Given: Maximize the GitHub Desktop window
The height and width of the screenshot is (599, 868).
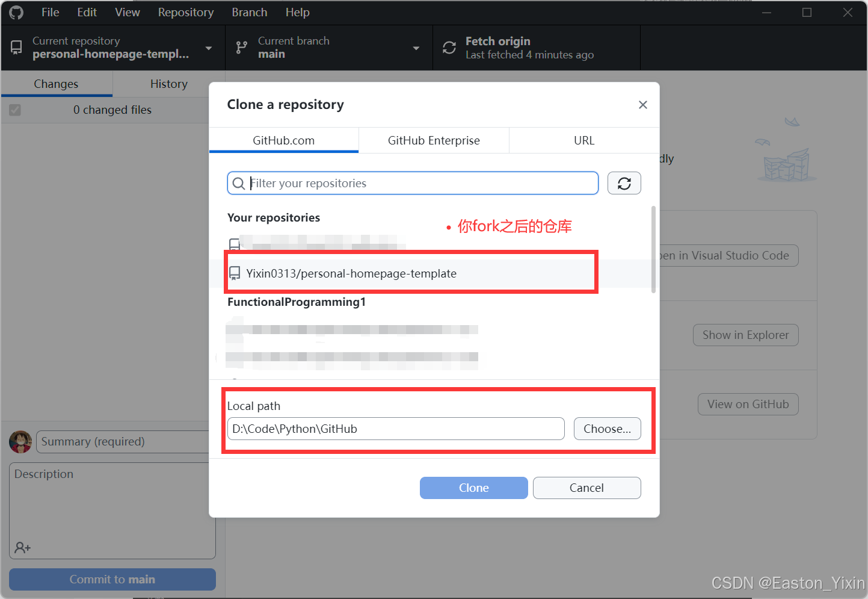Looking at the screenshot, I should click(x=807, y=13).
